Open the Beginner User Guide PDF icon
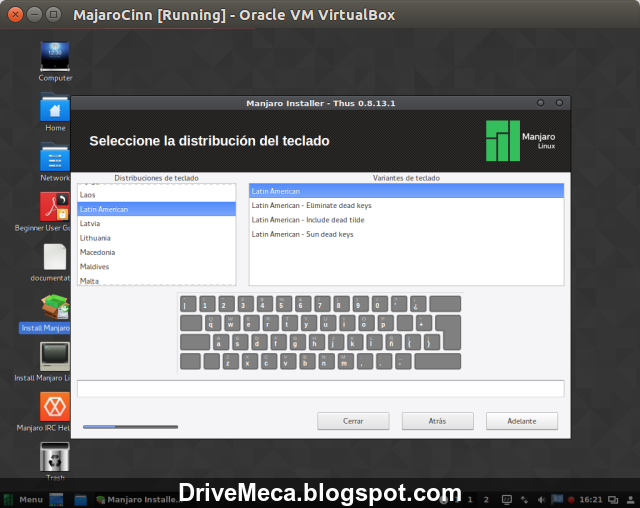The image size is (640, 508). click(x=55, y=207)
